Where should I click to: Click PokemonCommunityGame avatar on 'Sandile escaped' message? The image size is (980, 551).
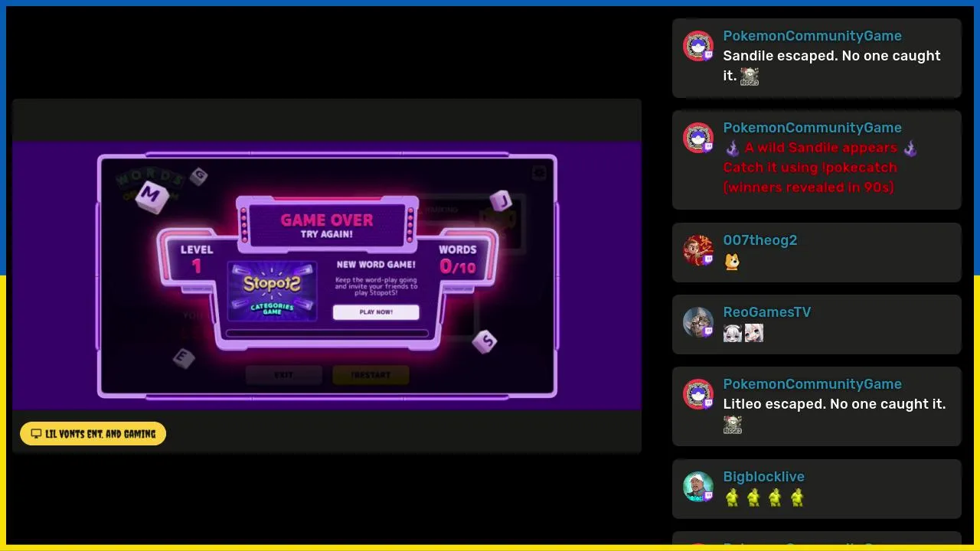tap(698, 47)
